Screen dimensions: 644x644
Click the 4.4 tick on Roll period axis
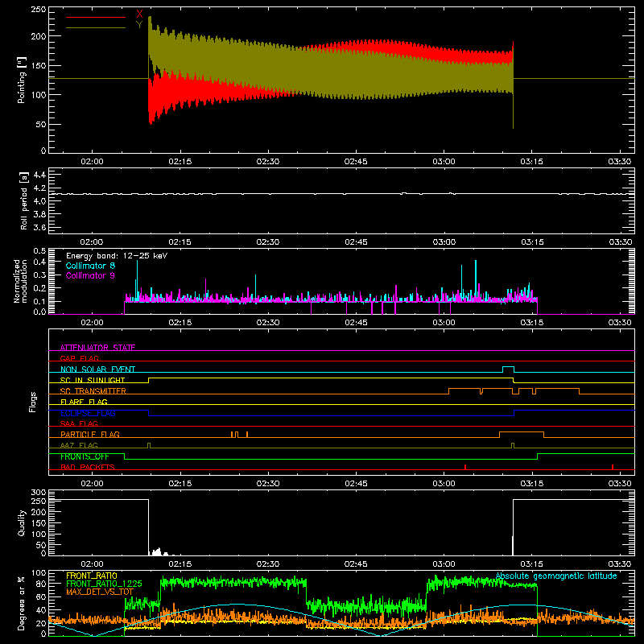click(x=39, y=175)
